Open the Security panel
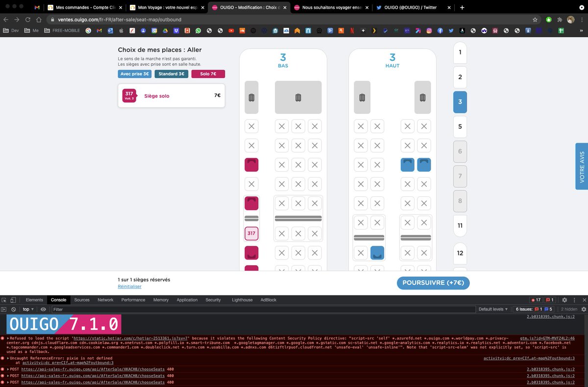 pyautogui.click(x=213, y=300)
